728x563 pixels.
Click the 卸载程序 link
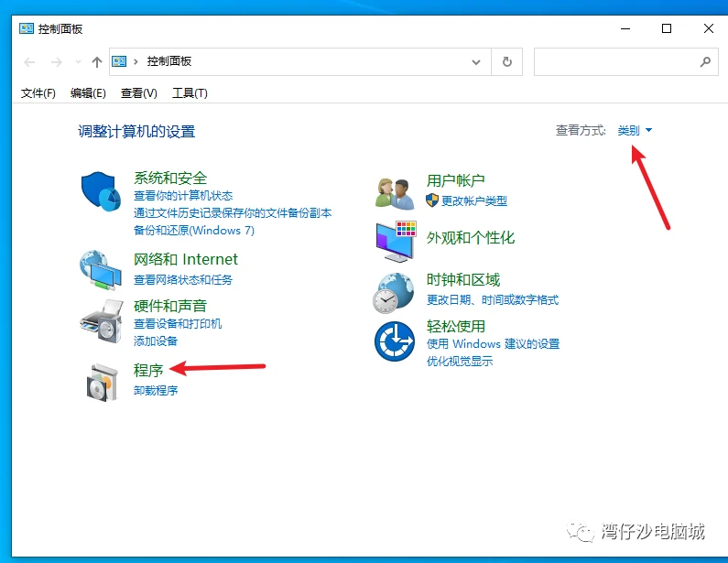[156, 390]
